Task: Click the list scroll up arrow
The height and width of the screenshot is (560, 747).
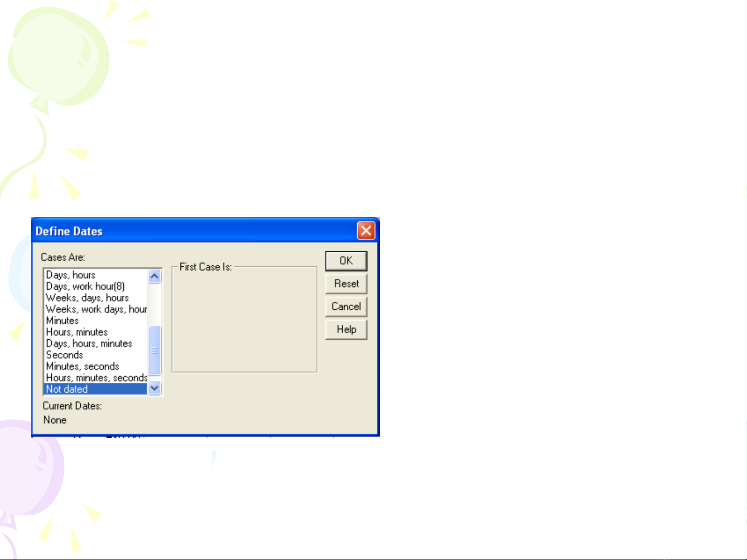Action: [x=154, y=276]
